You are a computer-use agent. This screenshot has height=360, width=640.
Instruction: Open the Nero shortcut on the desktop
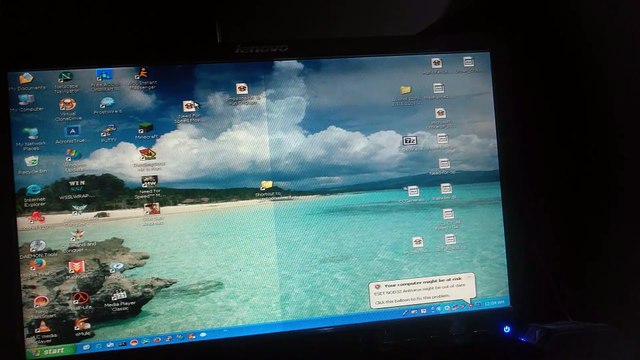41,306
